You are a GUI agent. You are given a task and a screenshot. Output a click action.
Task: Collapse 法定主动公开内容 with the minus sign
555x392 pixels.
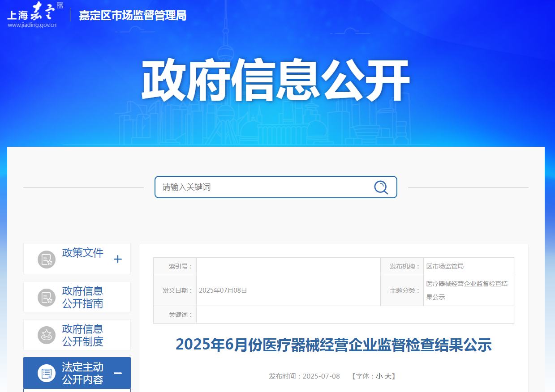(x=118, y=373)
